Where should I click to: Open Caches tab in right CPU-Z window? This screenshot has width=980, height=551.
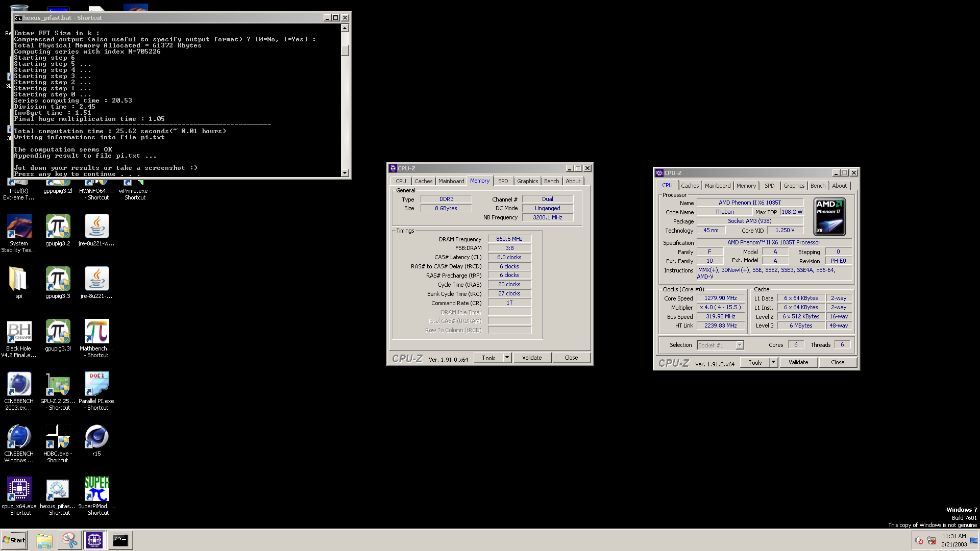(x=690, y=186)
